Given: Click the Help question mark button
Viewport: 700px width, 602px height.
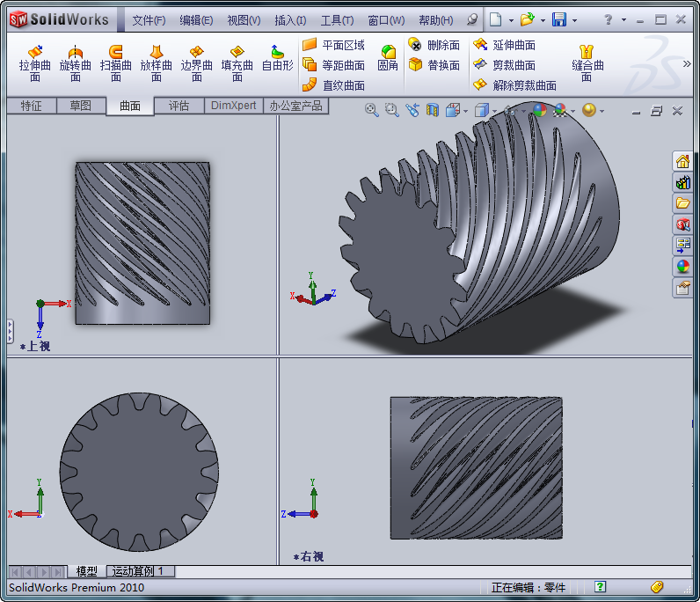Looking at the screenshot, I should tap(608, 19).
